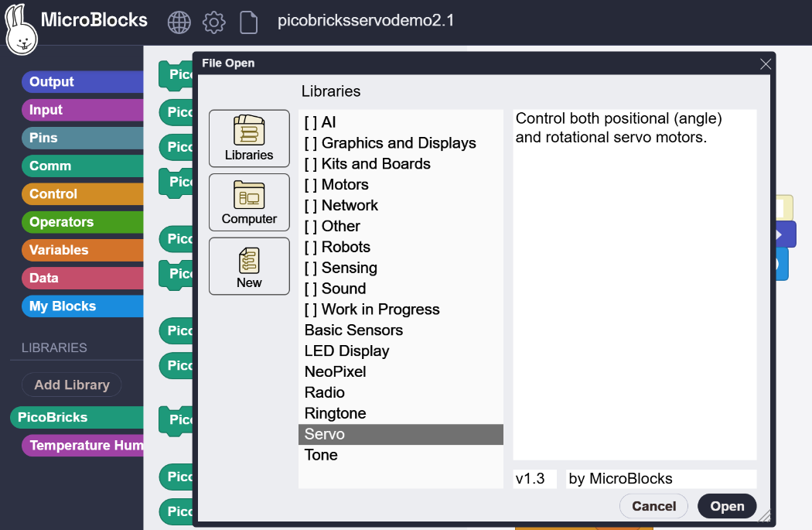Open the My Blocks category
This screenshot has height=530, width=812.
click(x=82, y=306)
